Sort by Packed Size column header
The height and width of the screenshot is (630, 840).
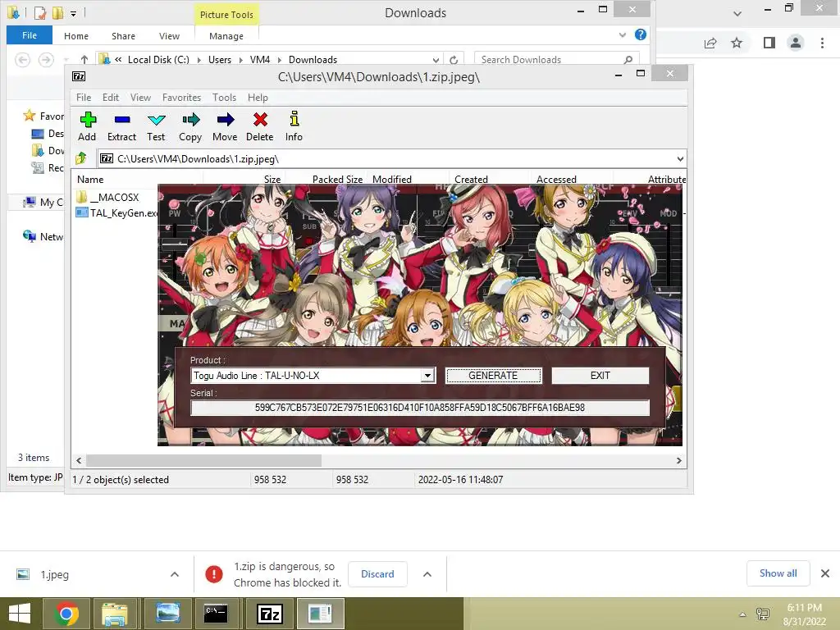pos(326,180)
